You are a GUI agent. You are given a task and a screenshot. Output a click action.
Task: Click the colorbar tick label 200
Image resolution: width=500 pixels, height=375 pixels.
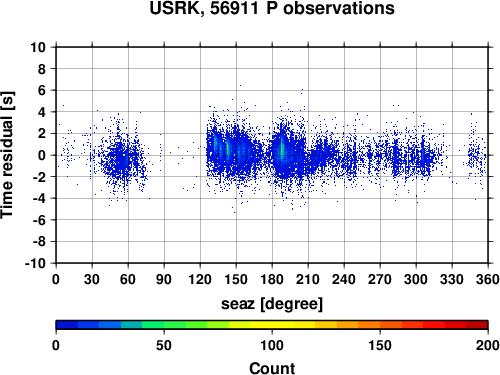point(488,345)
